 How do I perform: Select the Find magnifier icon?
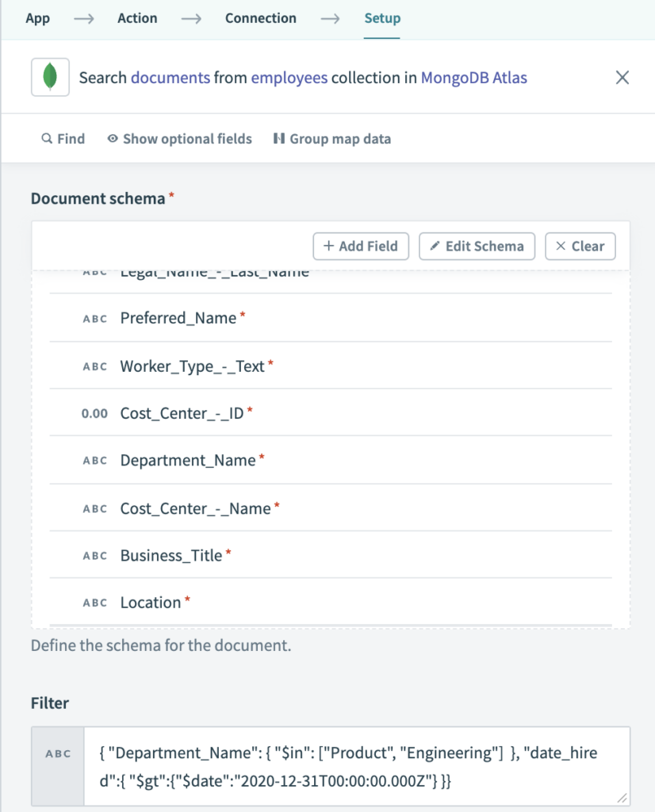tap(45, 139)
